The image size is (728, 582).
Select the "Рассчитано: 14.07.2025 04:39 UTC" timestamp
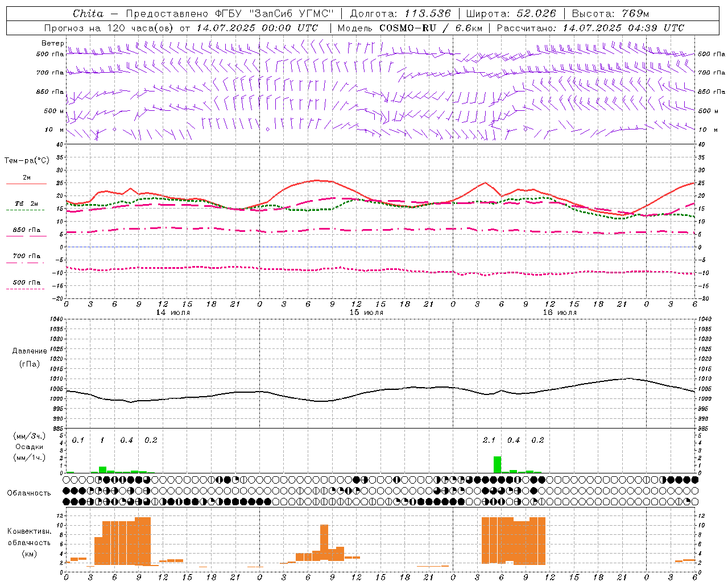(x=590, y=28)
